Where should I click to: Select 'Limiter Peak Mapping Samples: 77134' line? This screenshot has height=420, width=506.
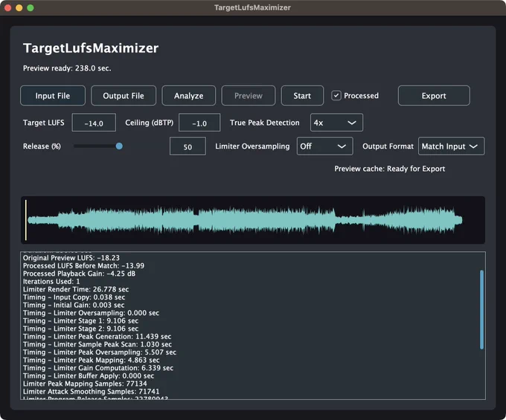[85, 384]
